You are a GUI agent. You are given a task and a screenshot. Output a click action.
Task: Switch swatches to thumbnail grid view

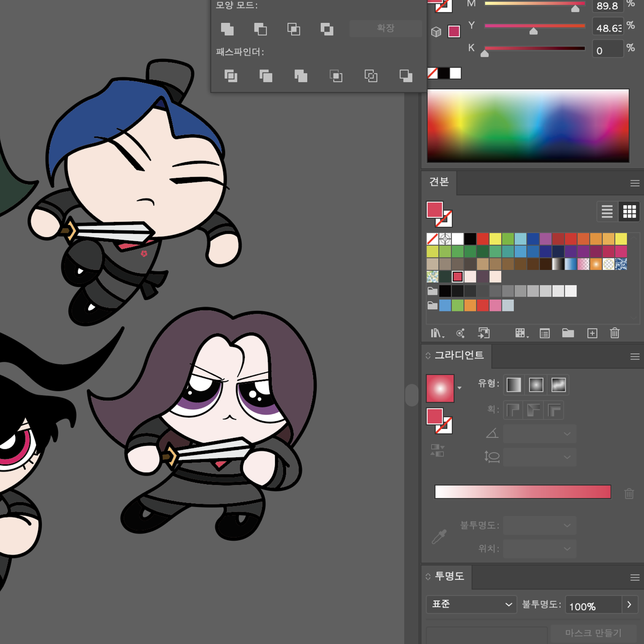[x=629, y=212]
